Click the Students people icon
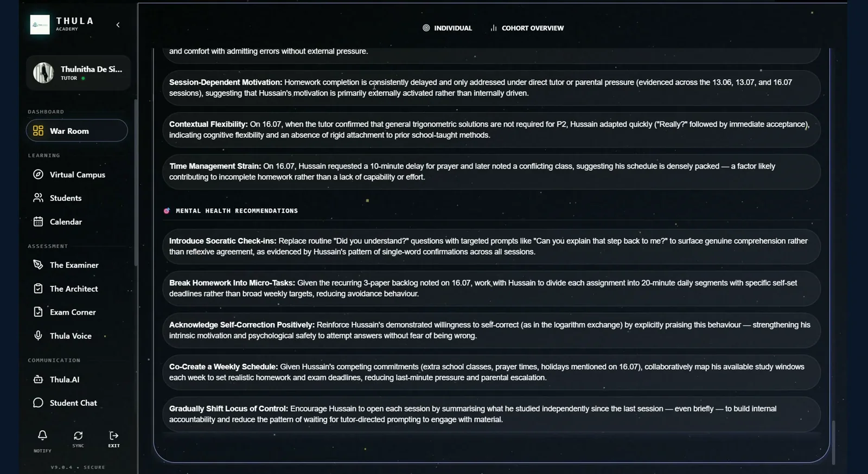This screenshot has width=868, height=474. pos(38,198)
